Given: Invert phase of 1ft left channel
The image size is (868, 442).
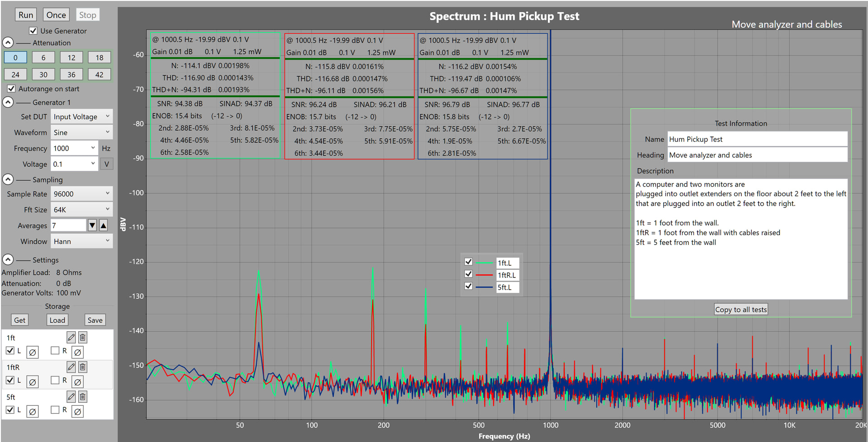Looking at the screenshot, I should point(32,352).
